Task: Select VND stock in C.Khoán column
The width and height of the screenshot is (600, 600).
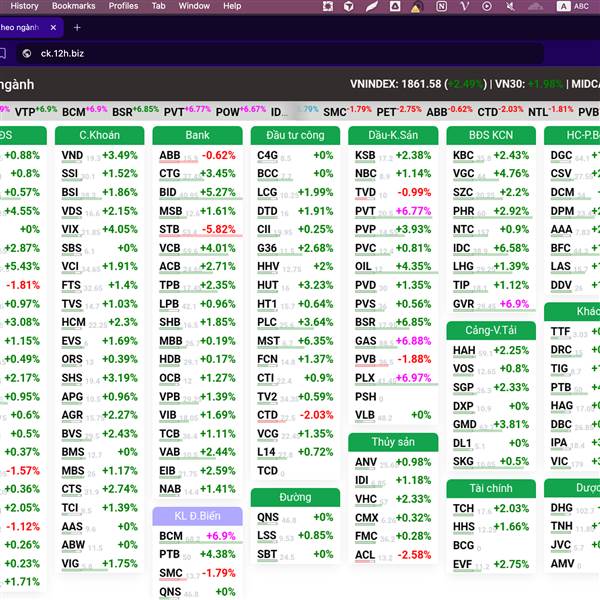Action: click(99, 155)
